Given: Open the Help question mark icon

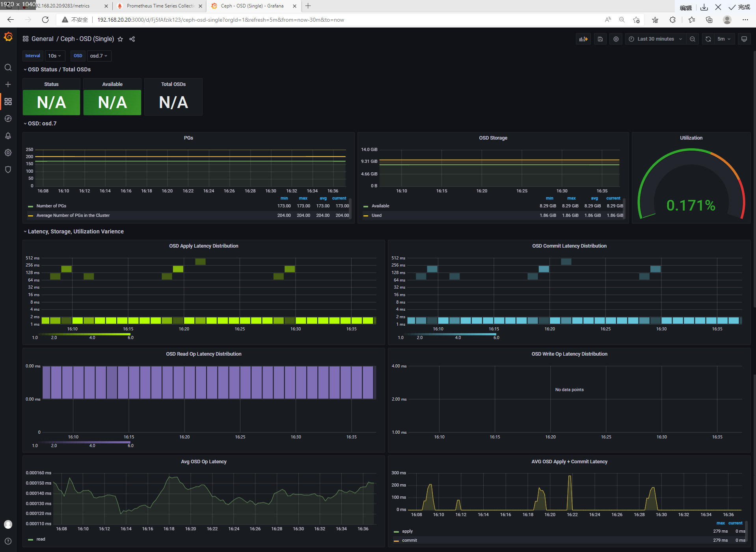Looking at the screenshot, I should 8,541.
